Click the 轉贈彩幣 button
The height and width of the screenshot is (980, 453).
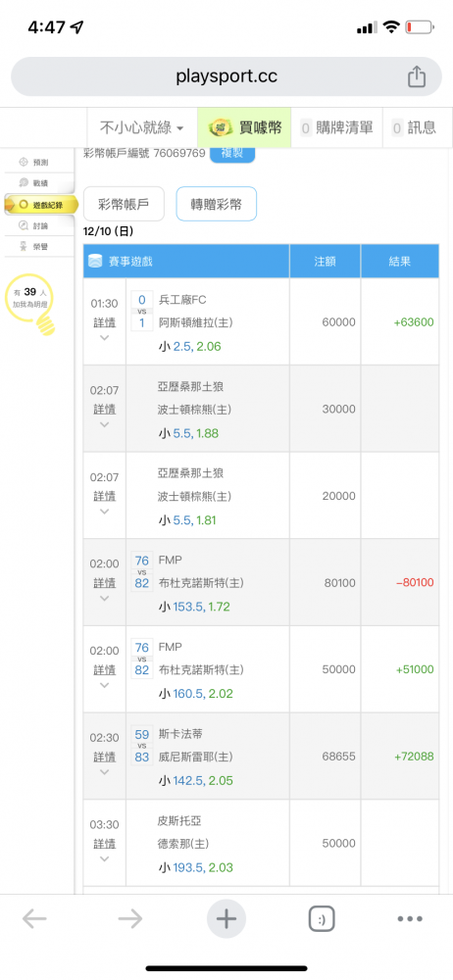tap(217, 204)
